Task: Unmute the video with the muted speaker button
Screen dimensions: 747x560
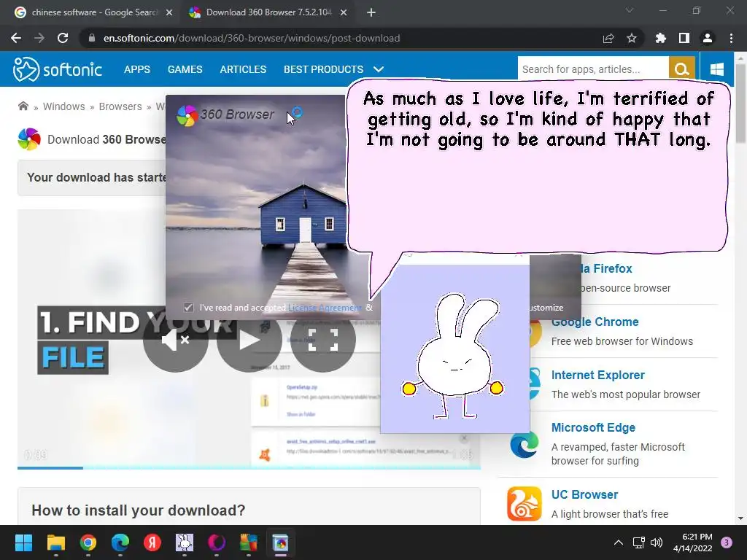Action: click(x=175, y=340)
